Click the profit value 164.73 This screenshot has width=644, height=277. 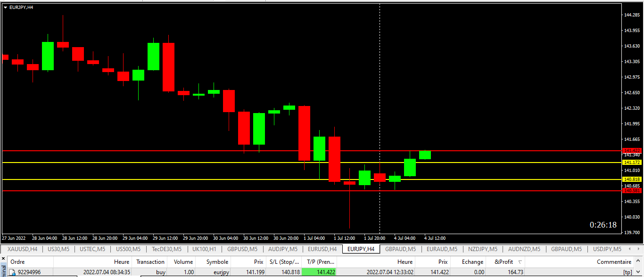click(x=515, y=272)
